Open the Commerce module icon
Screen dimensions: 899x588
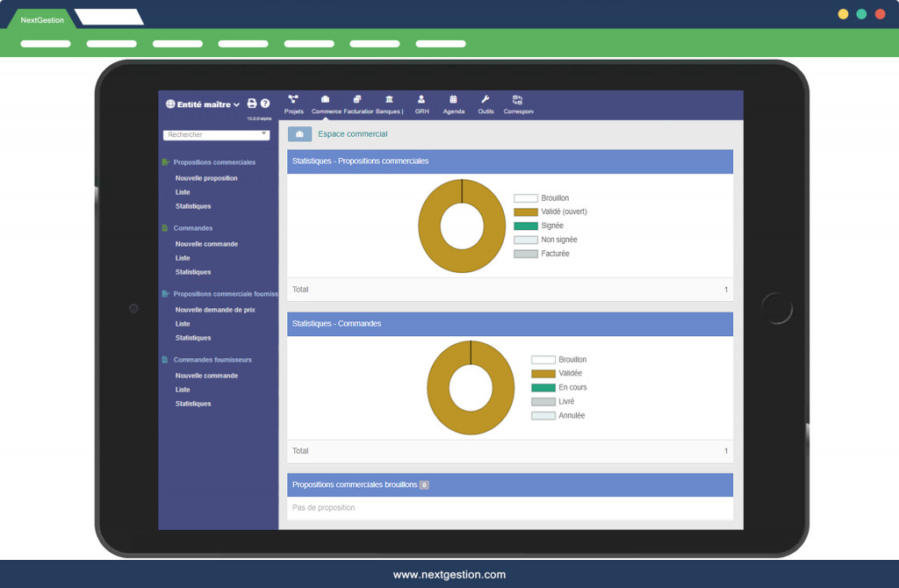click(x=325, y=100)
